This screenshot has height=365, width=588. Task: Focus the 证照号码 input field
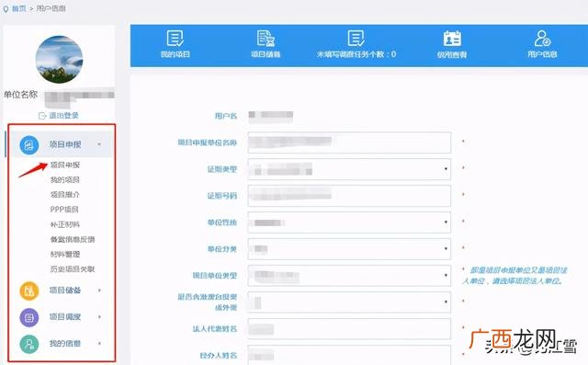pyautogui.click(x=349, y=196)
